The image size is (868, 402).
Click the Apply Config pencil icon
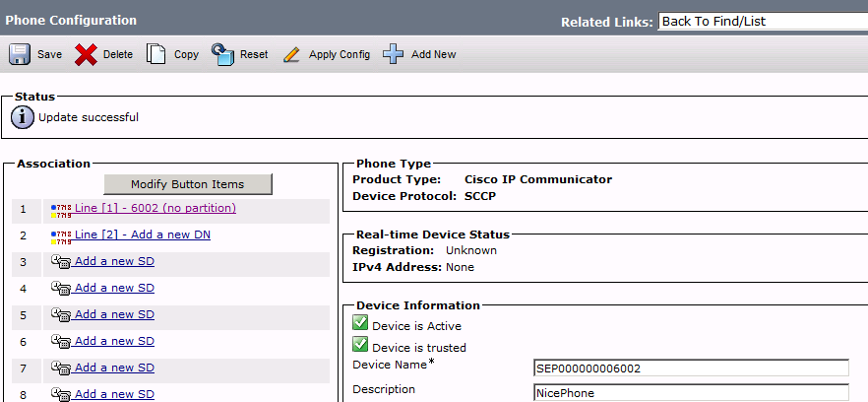(x=291, y=55)
